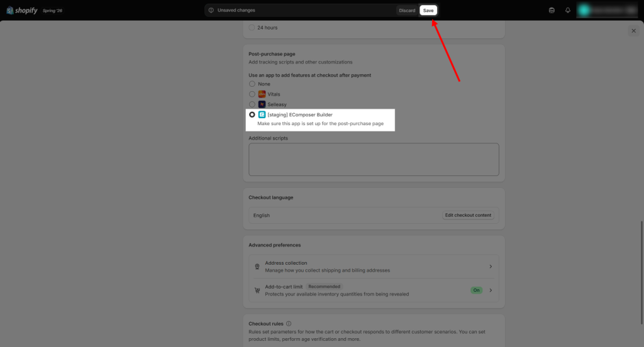The image size is (644, 347).
Task: Click the Checkout rules heading
Action: (x=266, y=324)
